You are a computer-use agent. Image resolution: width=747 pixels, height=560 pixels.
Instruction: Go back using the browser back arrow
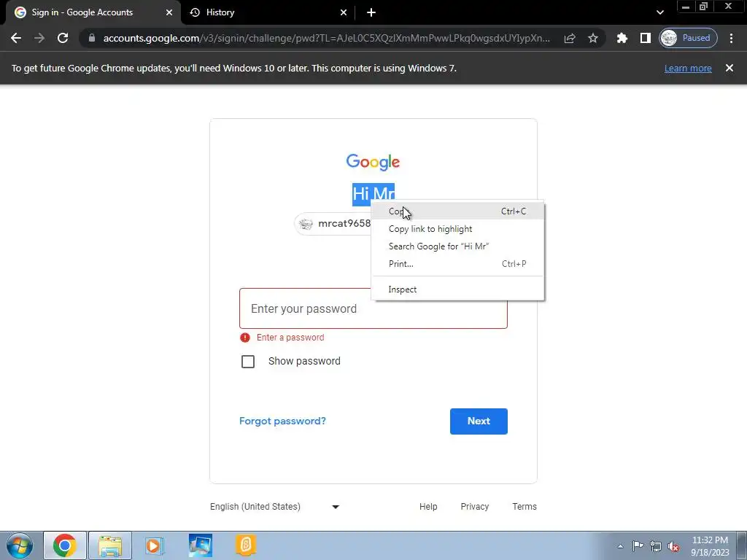pyautogui.click(x=16, y=38)
